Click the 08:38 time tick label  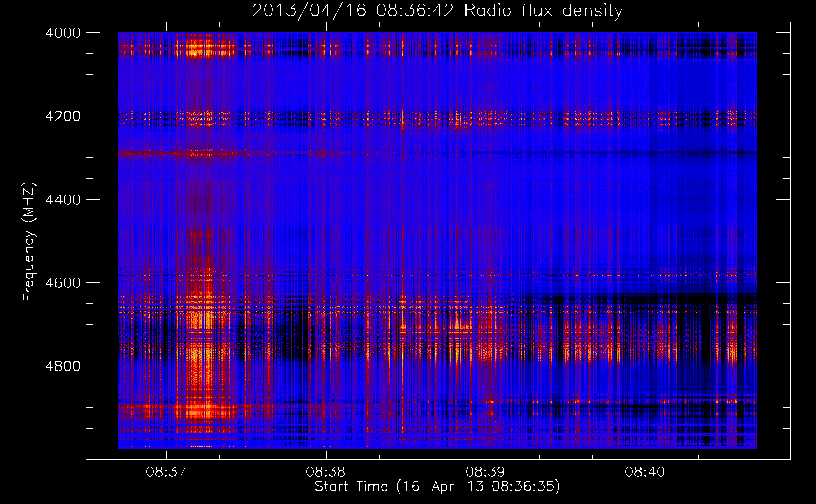pos(326,472)
